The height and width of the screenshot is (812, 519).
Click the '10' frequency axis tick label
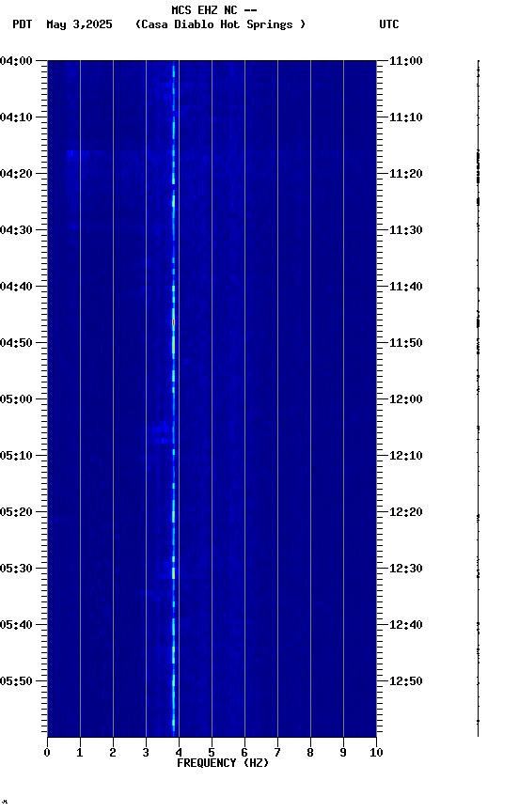[x=376, y=753]
